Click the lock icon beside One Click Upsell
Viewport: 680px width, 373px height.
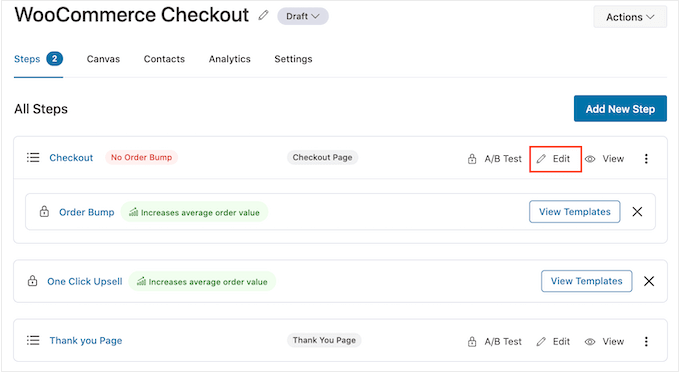(x=33, y=281)
